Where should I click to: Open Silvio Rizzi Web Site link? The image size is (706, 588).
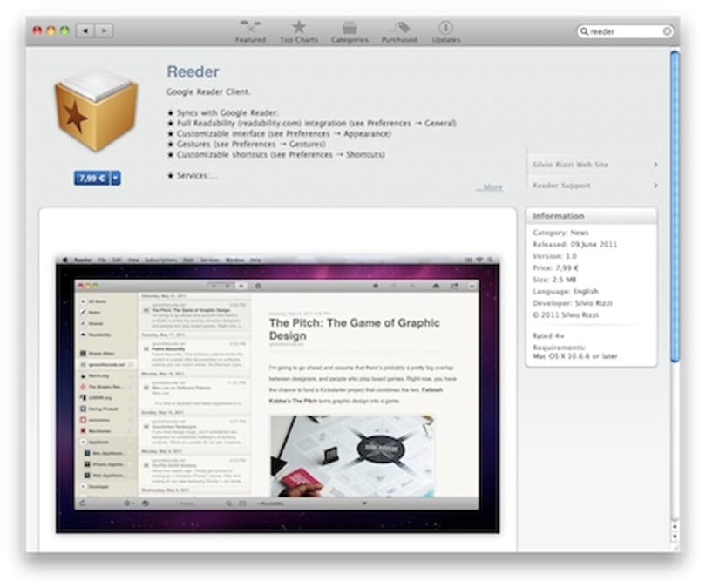pos(594,165)
